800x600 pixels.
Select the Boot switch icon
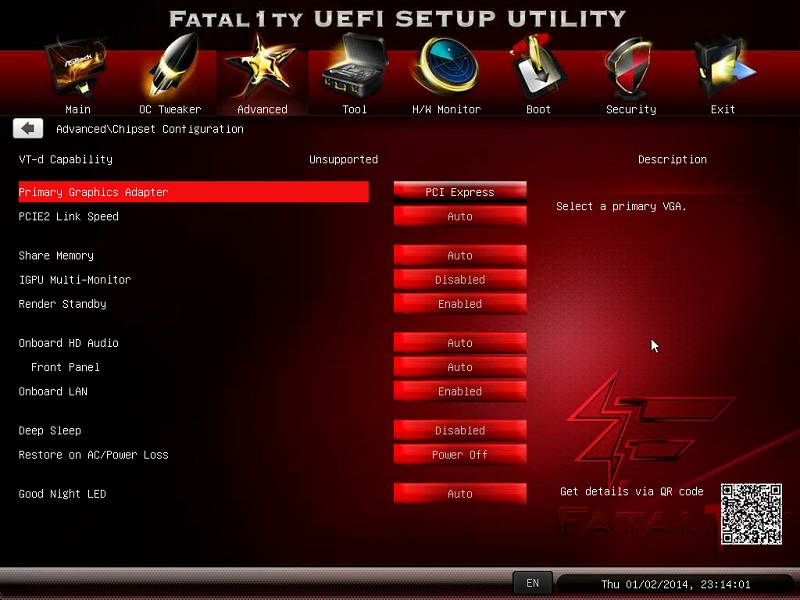pos(537,67)
